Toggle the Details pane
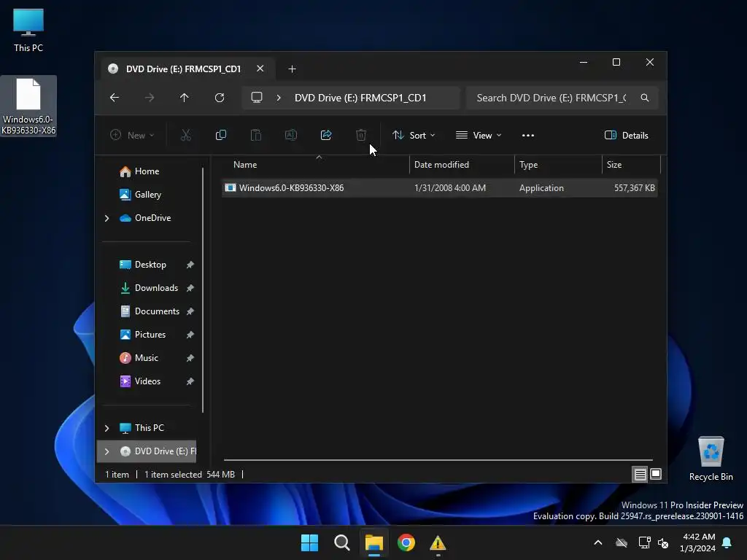747x560 pixels. click(x=626, y=135)
